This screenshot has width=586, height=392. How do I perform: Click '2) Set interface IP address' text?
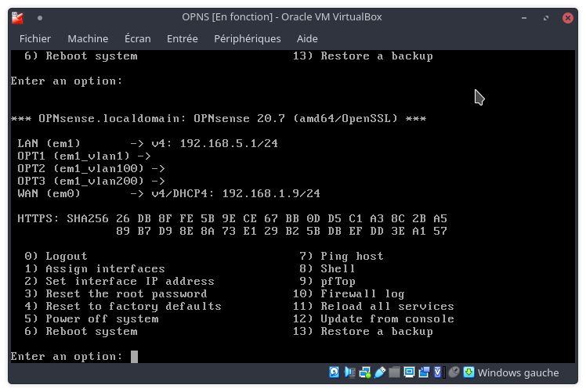point(119,281)
